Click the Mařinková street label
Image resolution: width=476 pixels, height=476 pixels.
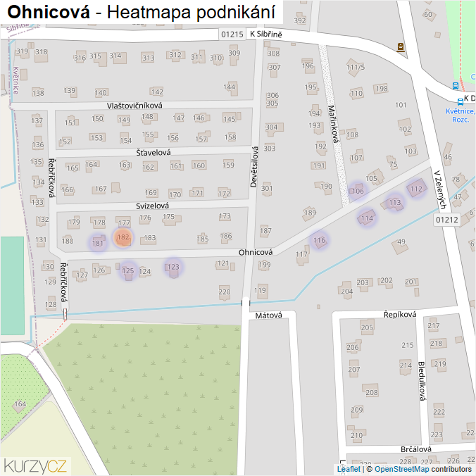tap(333, 124)
